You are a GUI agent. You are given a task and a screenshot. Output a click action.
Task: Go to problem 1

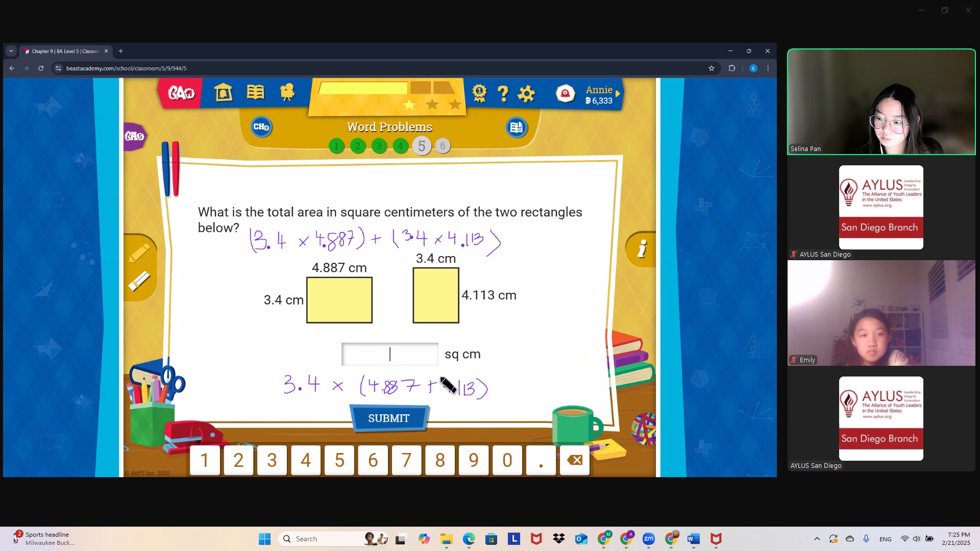pyautogui.click(x=336, y=146)
